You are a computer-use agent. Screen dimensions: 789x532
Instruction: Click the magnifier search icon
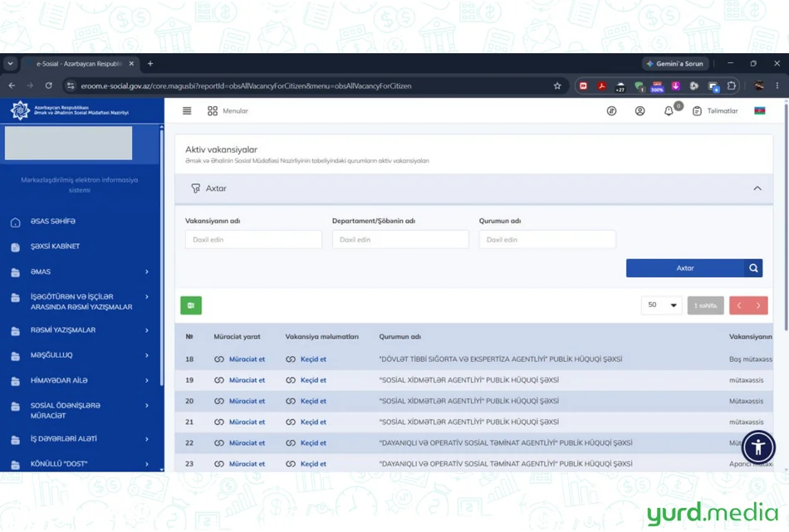[x=753, y=268]
